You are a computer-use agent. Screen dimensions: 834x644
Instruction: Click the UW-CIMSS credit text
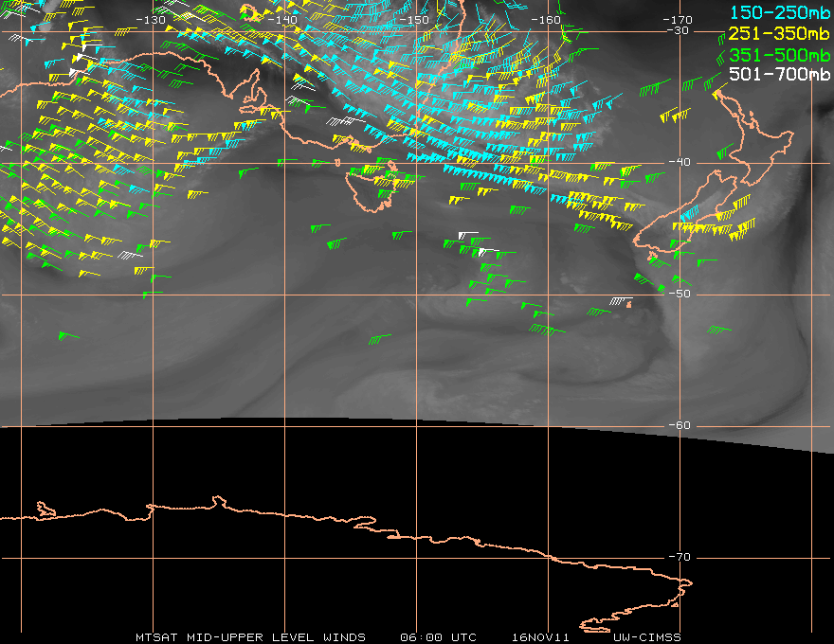point(646,637)
